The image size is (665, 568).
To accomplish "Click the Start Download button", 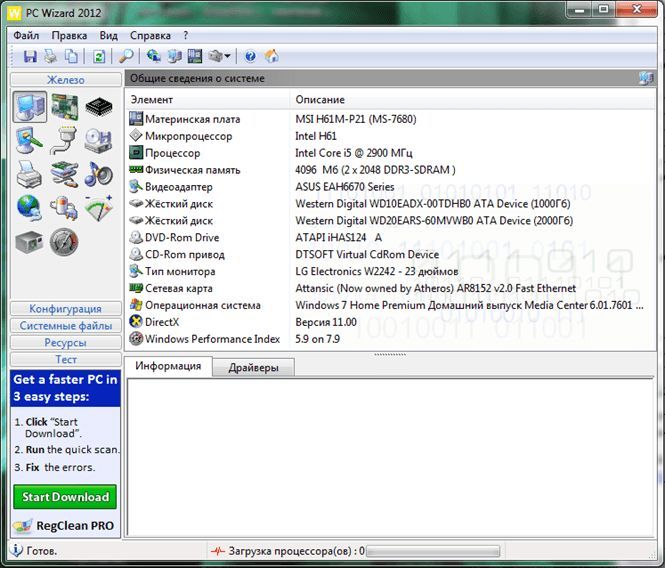I will coord(65,497).
